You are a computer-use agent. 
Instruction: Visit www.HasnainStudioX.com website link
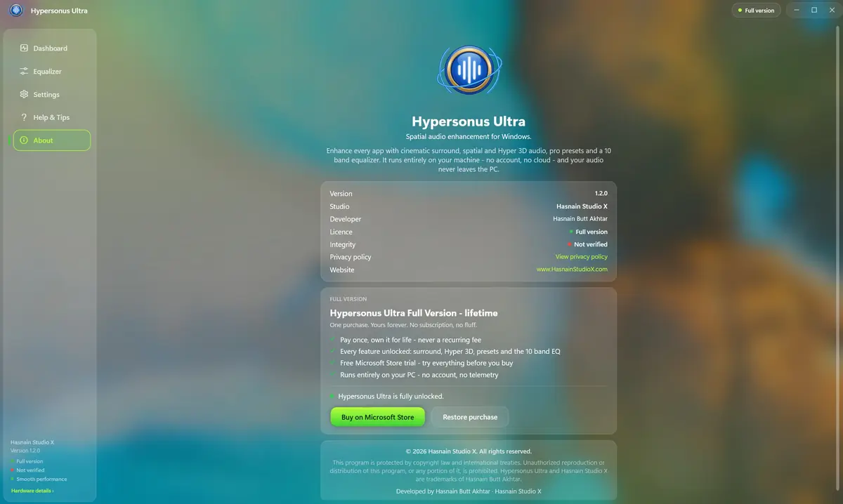[x=572, y=270]
